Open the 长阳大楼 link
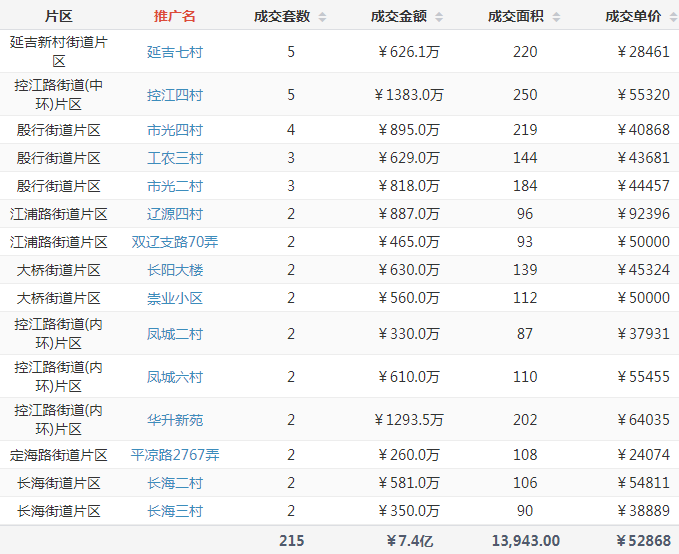The height and width of the screenshot is (554, 679). [175, 270]
